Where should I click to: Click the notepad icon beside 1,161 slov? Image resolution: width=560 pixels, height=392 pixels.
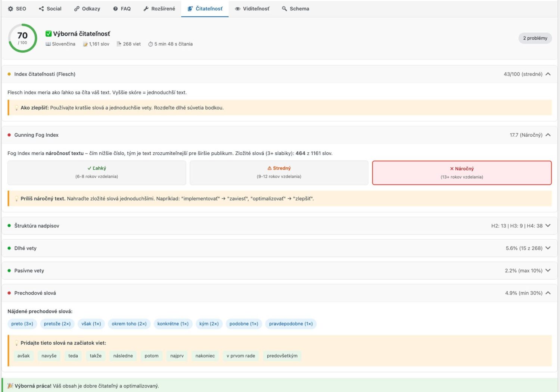[x=85, y=44]
